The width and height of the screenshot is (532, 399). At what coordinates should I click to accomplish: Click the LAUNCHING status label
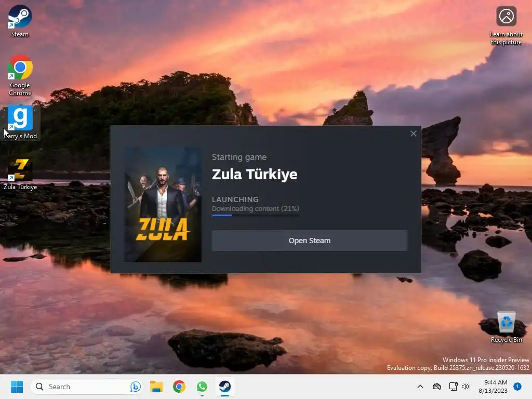235,199
